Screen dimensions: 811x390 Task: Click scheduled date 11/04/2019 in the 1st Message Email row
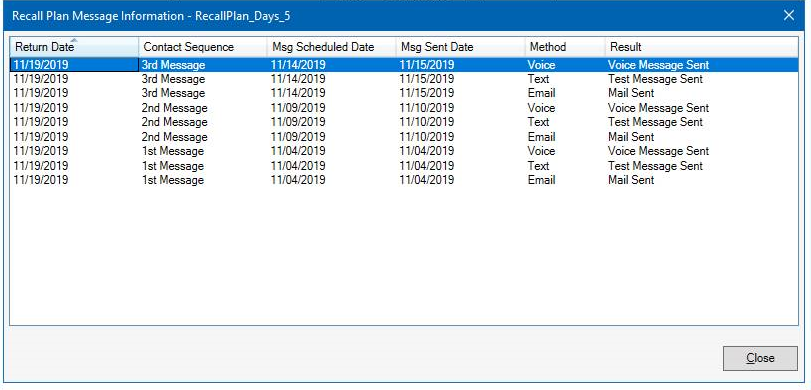298,180
